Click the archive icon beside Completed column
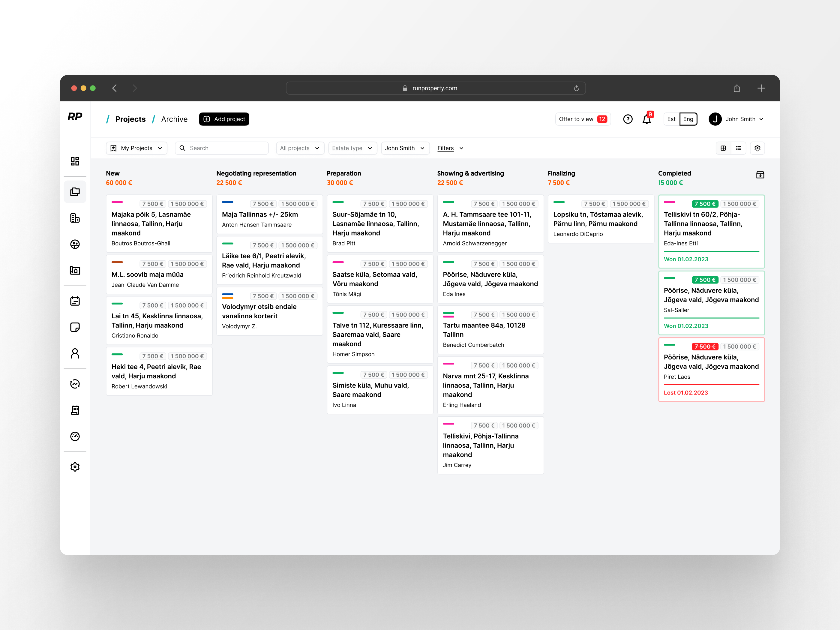The width and height of the screenshot is (840, 630). point(760,175)
